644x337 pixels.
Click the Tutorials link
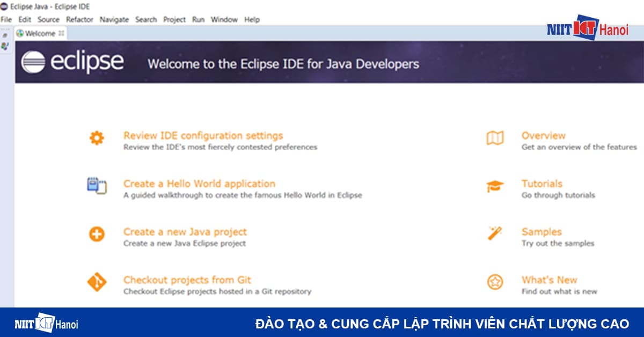point(541,183)
